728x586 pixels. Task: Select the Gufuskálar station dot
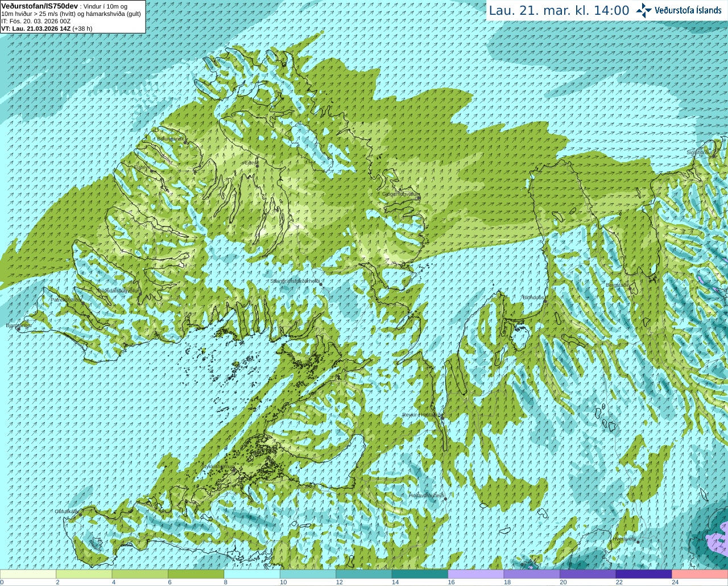click(80, 515)
